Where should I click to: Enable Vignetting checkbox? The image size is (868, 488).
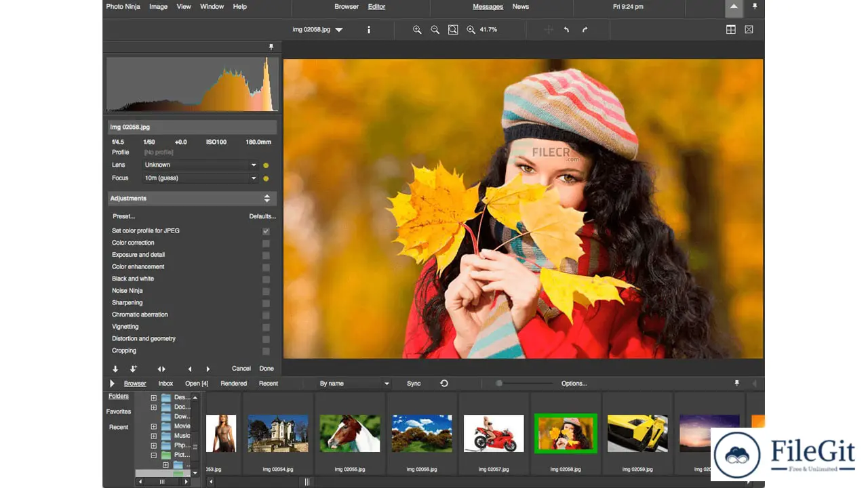tap(266, 327)
